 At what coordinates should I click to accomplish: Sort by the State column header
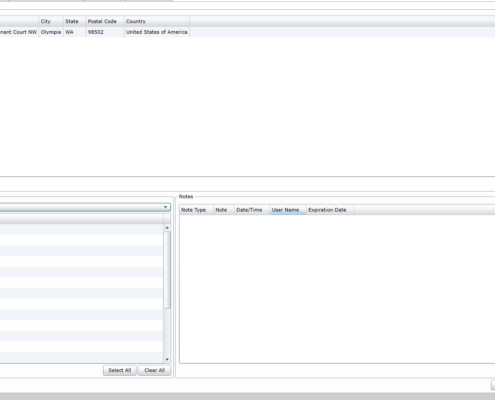coord(75,21)
